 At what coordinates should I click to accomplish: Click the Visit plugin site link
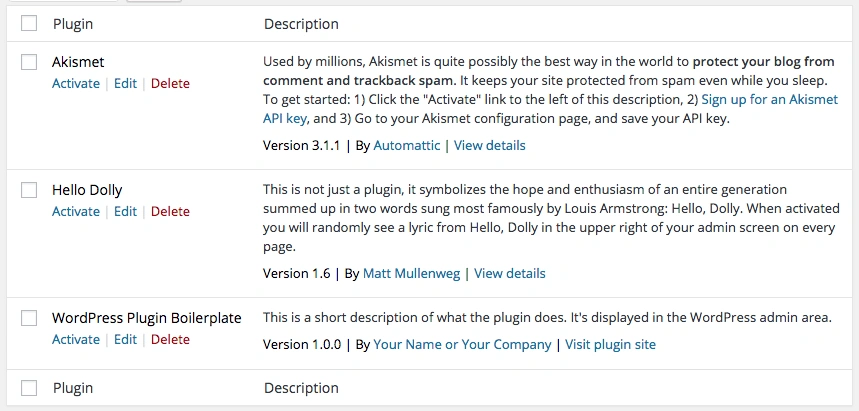[610, 344]
